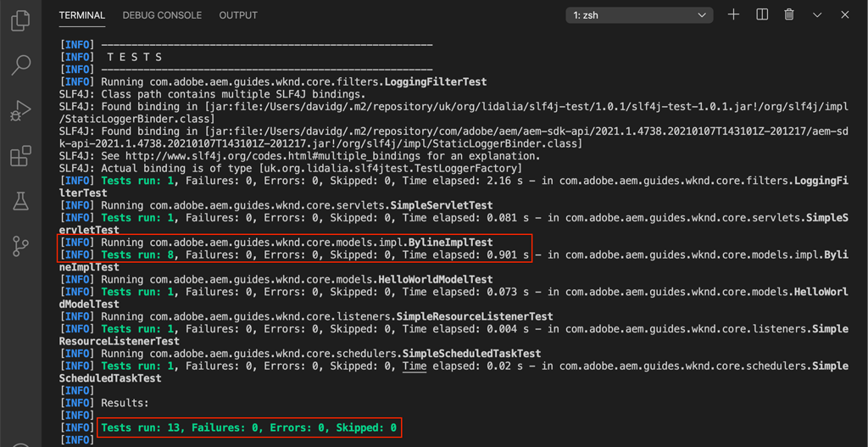
Task: Click 'Running ...schedulers.SimpleScheduledTaskTest' line
Action: 300,354
